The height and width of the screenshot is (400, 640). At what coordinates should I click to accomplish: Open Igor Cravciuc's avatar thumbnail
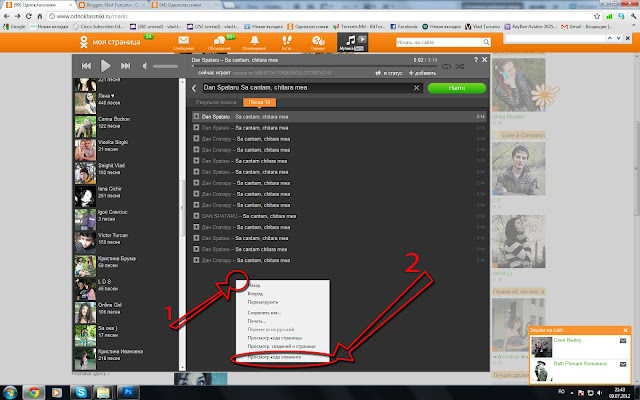coord(85,220)
